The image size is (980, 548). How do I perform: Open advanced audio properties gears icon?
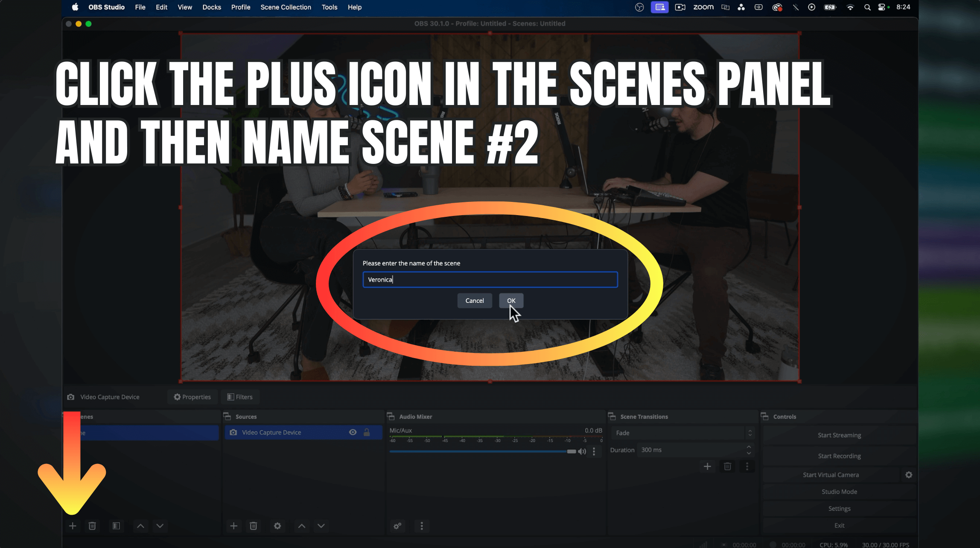click(x=397, y=526)
